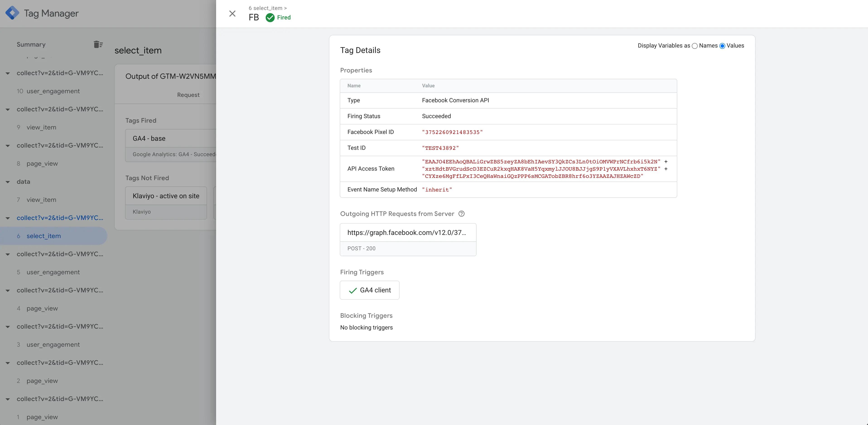Screen dimensions: 868x425
Task: Collapse the collect group above user_engagement 10
Action: pos(8,73)
